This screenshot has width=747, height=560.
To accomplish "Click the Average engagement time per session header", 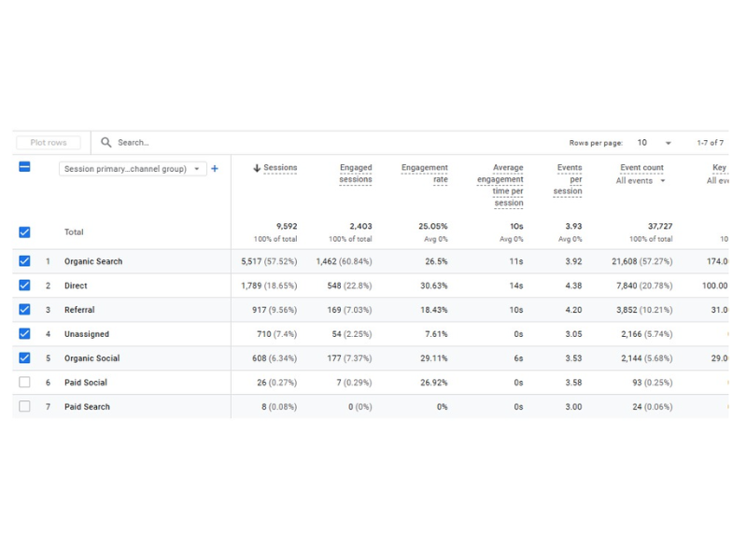I will point(502,185).
